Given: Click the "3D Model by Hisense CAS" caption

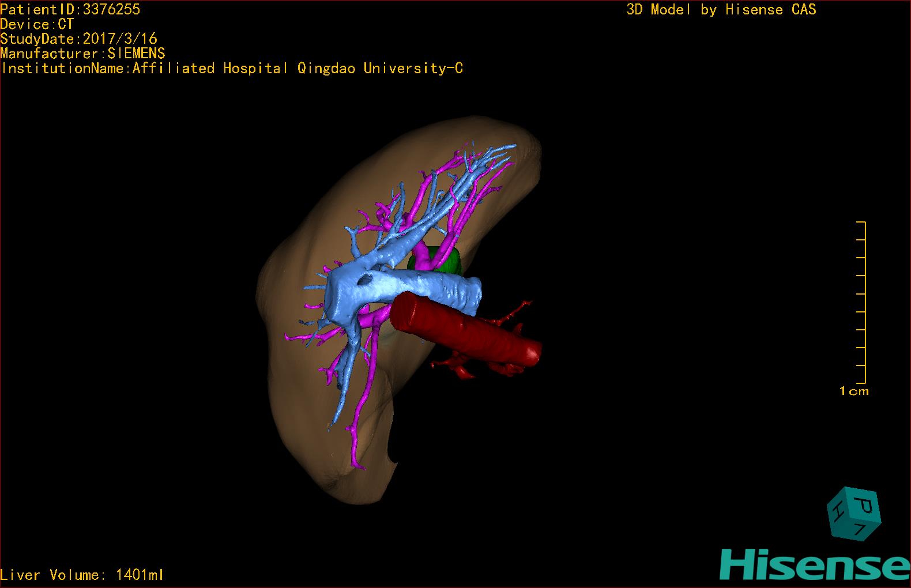Looking at the screenshot, I should (x=721, y=9).
